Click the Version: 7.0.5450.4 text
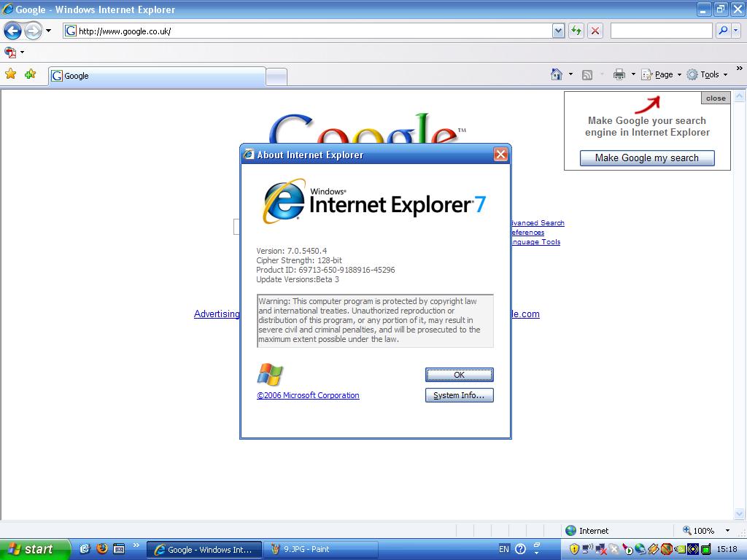 [292, 251]
